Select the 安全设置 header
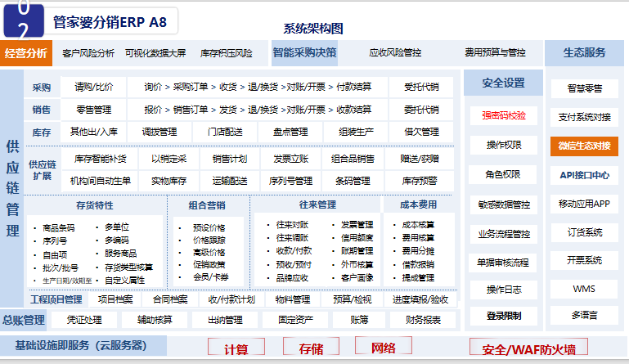The height and width of the screenshot is (364, 629). point(503,83)
